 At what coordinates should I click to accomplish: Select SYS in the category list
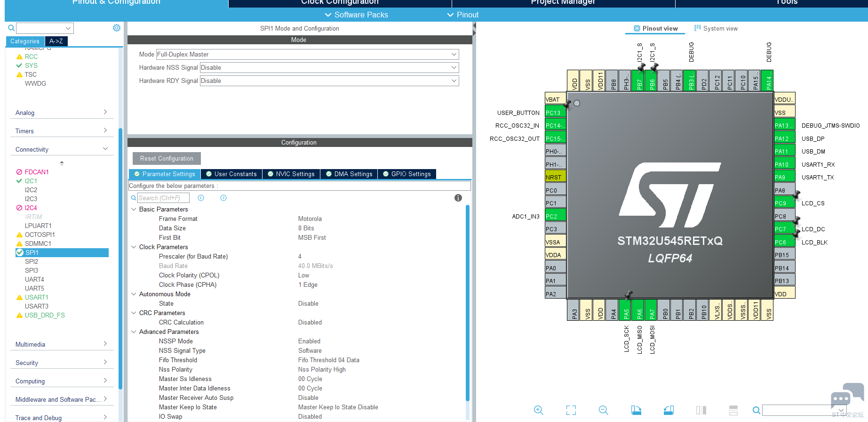(31, 65)
